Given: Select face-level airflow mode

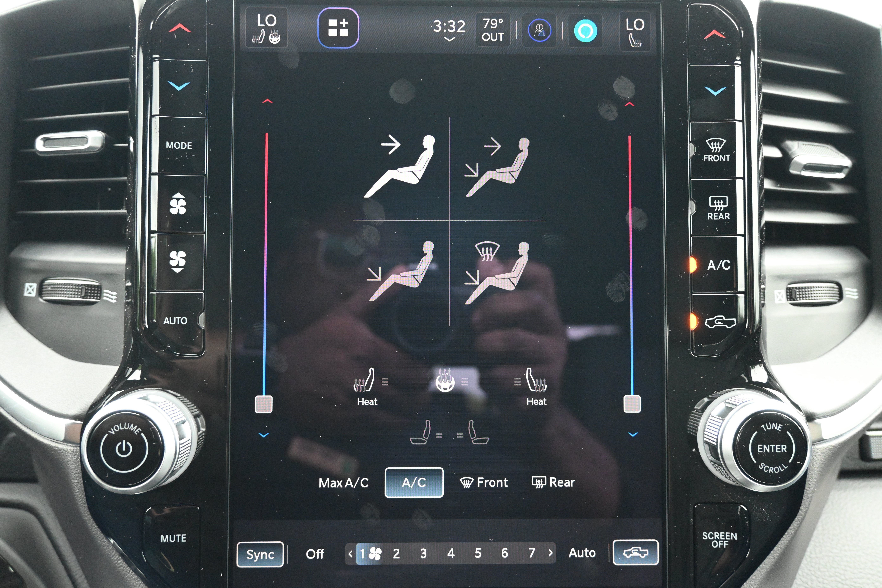Looking at the screenshot, I should coord(400,166).
